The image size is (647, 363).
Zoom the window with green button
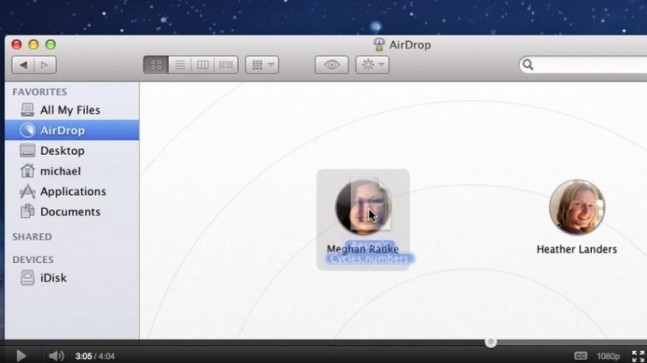[50, 45]
